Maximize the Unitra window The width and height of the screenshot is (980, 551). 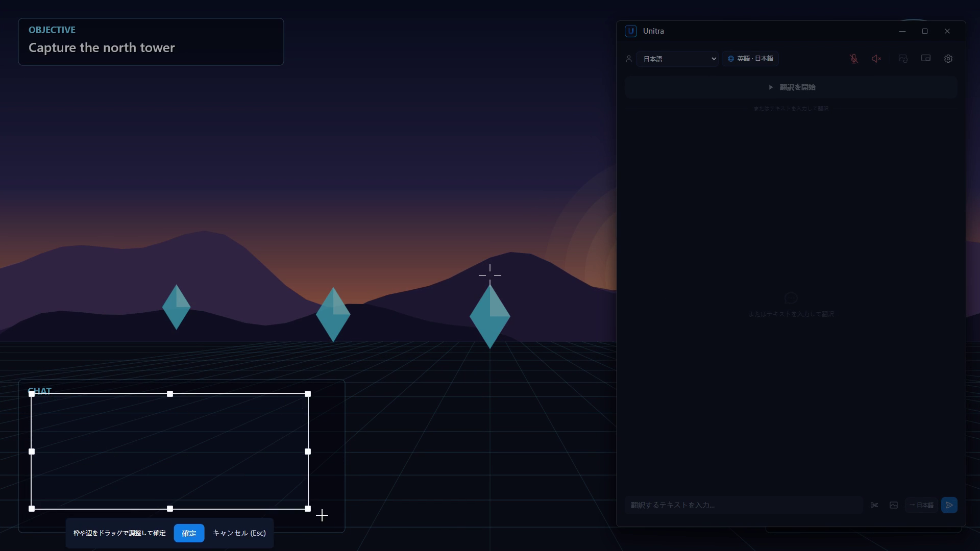tap(925, 31)
